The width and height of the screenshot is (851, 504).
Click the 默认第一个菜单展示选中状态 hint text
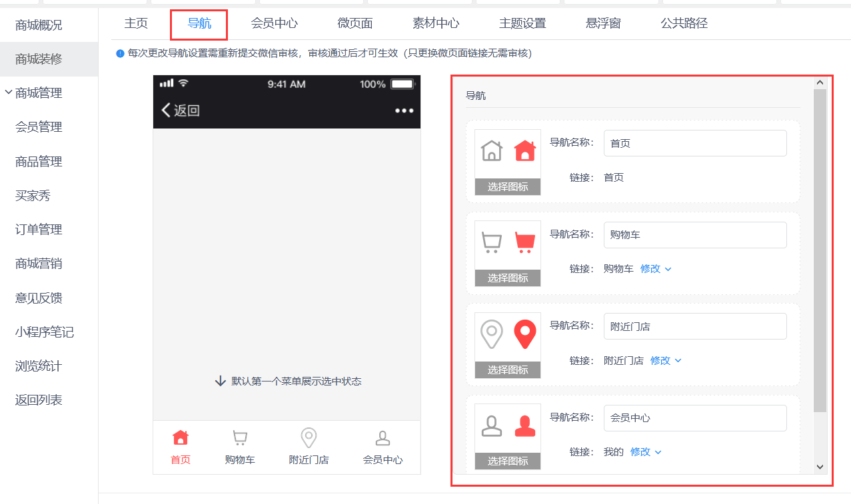(297, 381)
